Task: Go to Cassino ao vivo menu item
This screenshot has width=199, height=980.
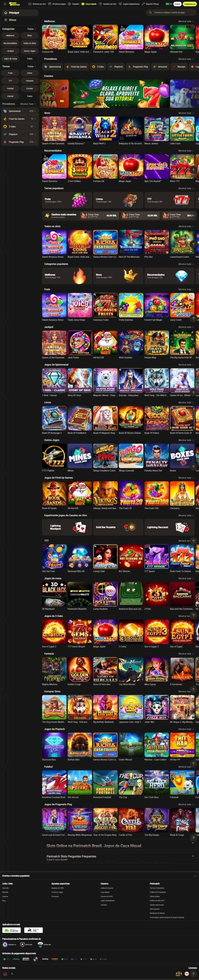Action: pos(109,4)
